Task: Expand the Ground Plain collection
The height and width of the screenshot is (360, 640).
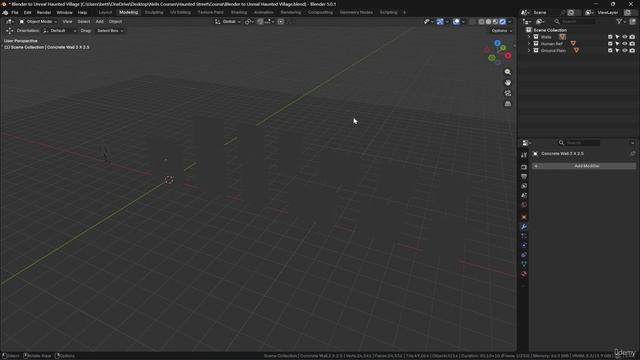Action: pyautogui.click(x=529, y=51)
